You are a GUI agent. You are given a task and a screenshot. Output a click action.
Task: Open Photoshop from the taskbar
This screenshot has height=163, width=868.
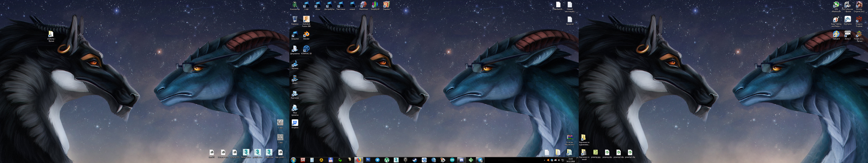(368, 160)
